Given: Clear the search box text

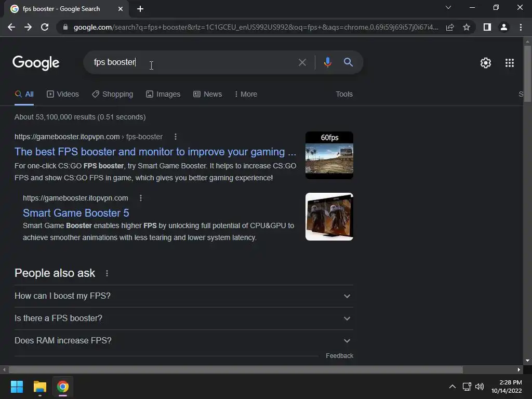Looking at the screenshot, I should point(302,62).
